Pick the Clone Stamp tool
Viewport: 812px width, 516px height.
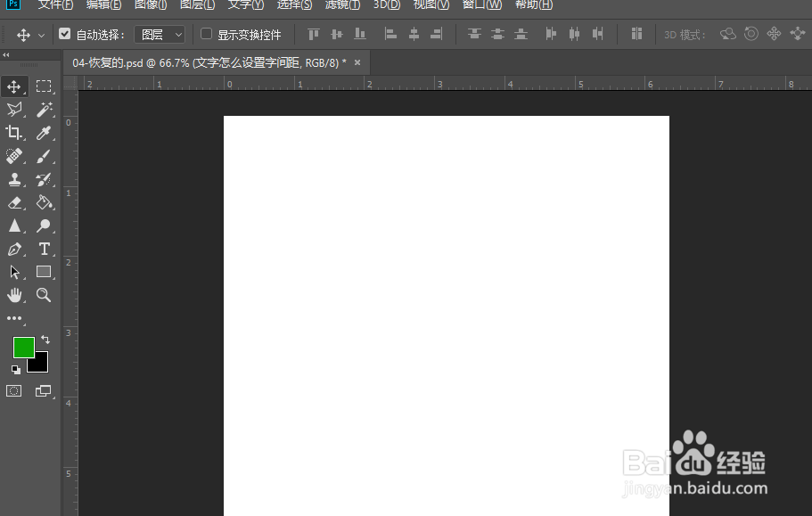click(14, 179)
